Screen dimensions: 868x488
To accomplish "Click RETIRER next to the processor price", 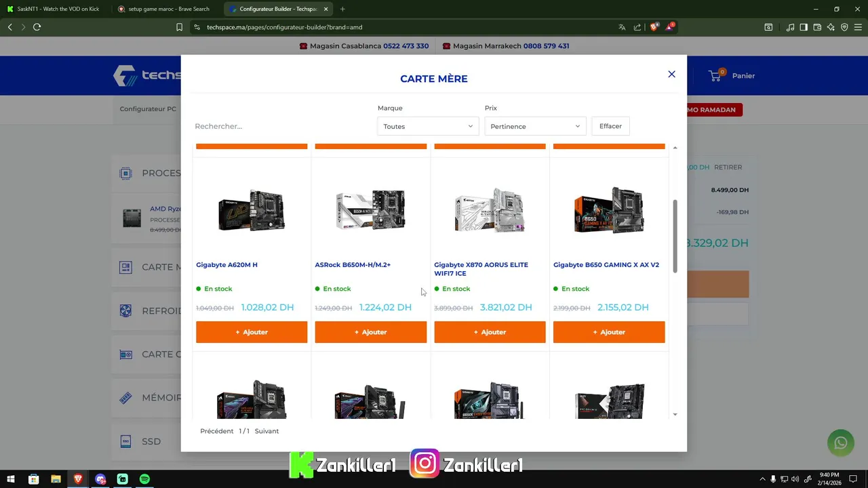I will [728, 167].
